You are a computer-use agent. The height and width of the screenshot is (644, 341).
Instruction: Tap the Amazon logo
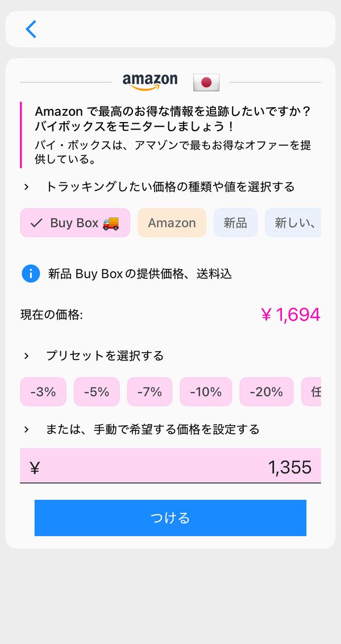click(x=150, y=82)
